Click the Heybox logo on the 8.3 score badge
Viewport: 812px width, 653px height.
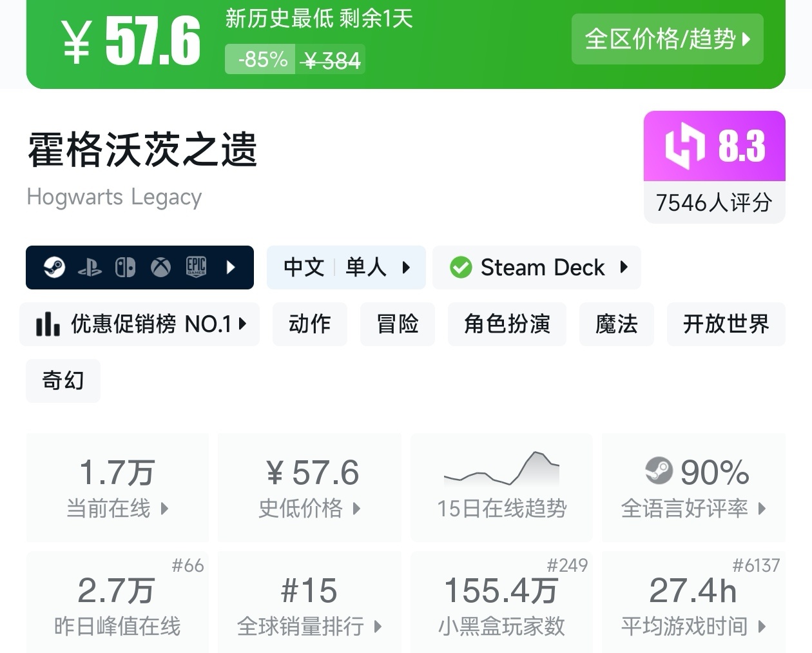(684, 146)
